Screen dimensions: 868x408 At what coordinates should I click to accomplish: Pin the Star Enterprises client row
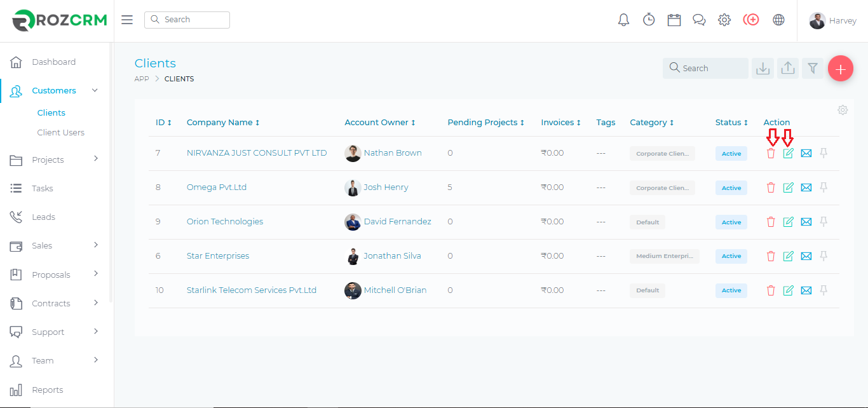pos(824,256)
